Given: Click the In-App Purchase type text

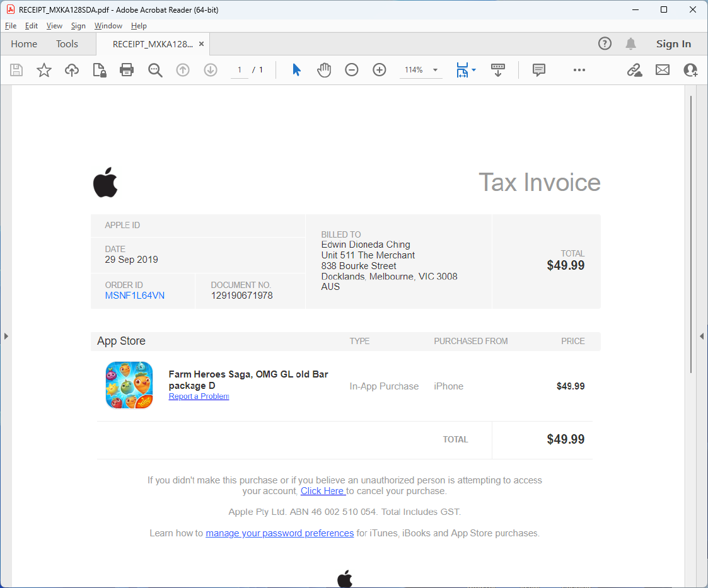Looking at the screenshot, I should click(x=384, y=386).
